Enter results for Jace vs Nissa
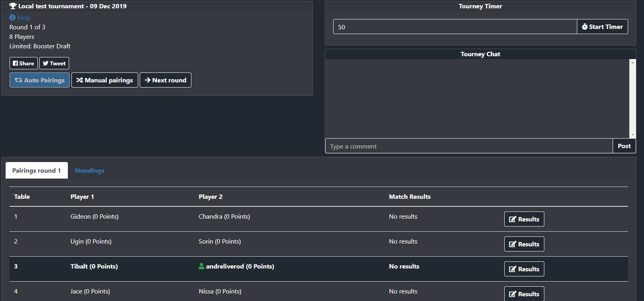644x301 pixels. (524, 294)
